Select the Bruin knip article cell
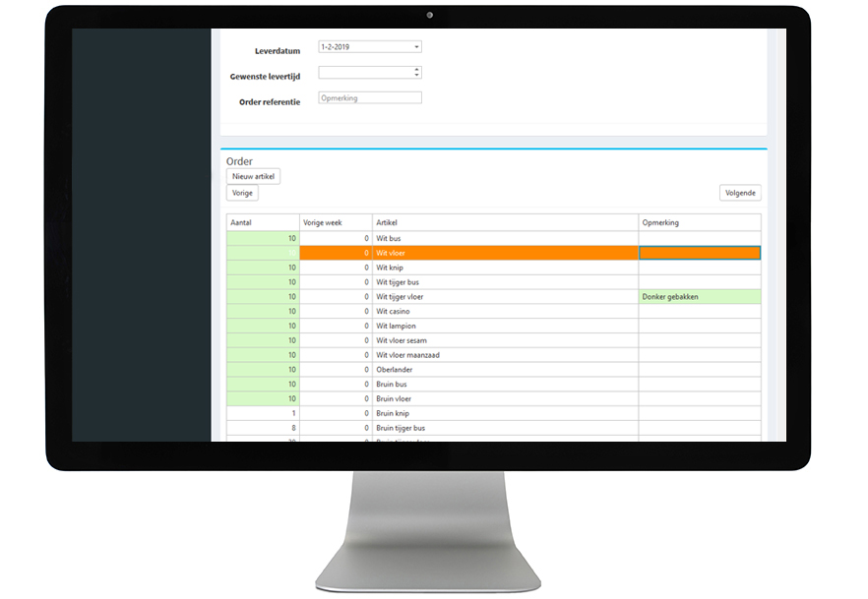868x599 pixels. (x=506, y=413)
